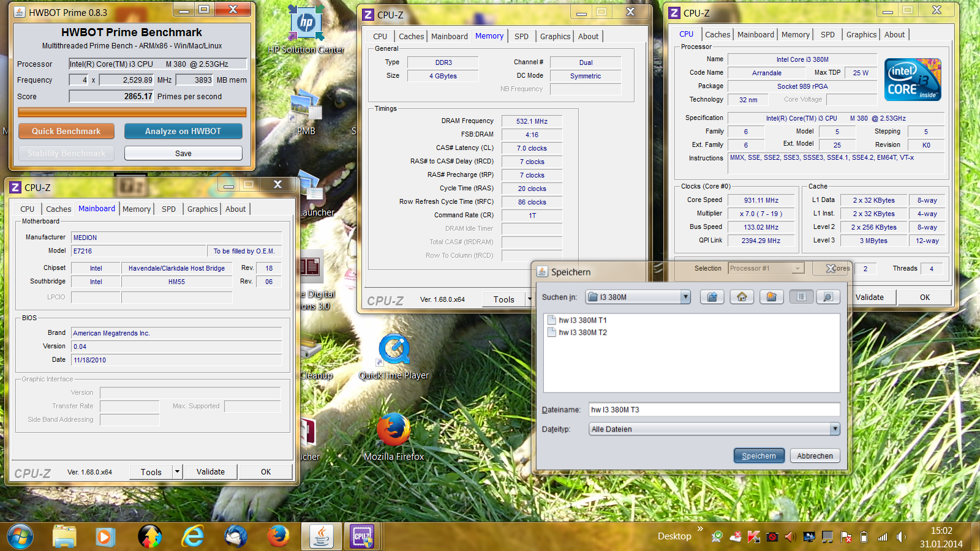980x551 pixels.
Task: Click Validate in Mainboard CPU-Z window
Action: (210, 471)
